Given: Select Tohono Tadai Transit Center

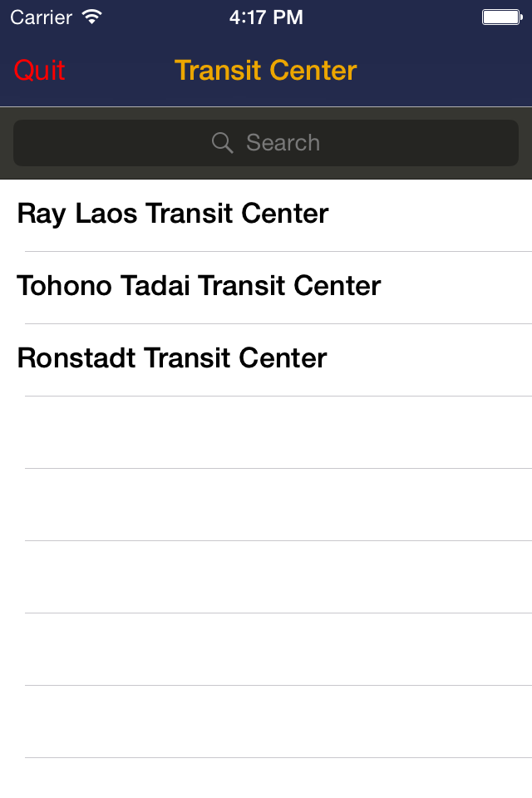Looking at the screenshot, I should pyautogui.click(x=199, y=286).
